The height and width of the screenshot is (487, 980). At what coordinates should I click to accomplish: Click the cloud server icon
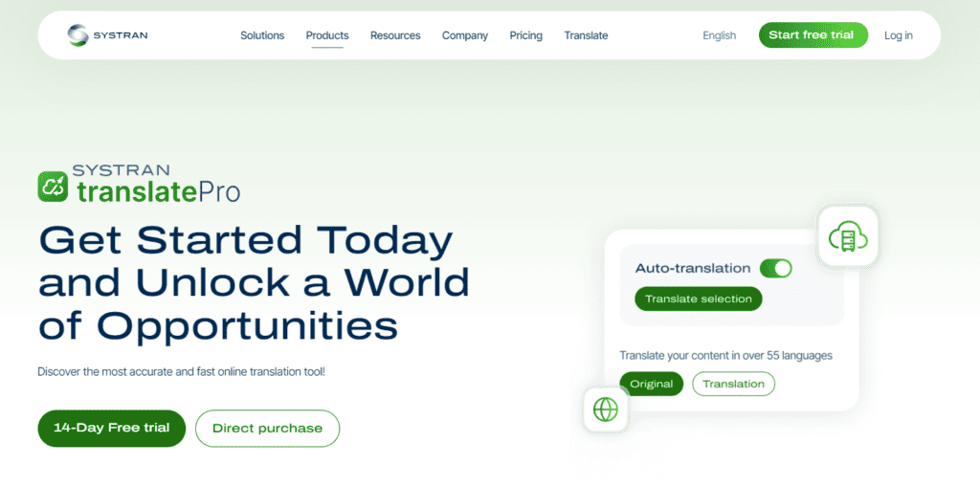848,236
